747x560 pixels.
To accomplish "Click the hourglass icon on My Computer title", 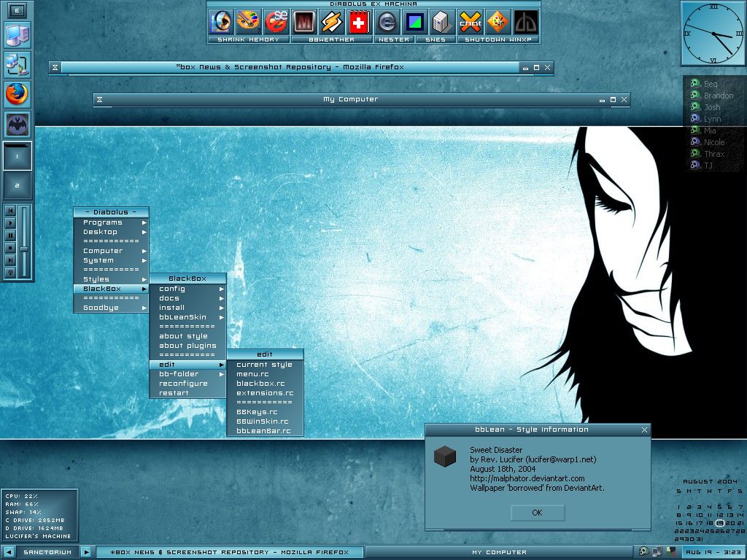I will coord(99,99).
